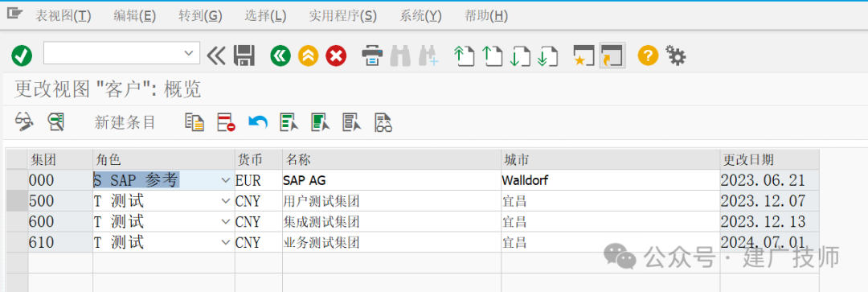Click the 集团 column header
The height and width of the screenshot is (292, 868).
click(59, 159)
